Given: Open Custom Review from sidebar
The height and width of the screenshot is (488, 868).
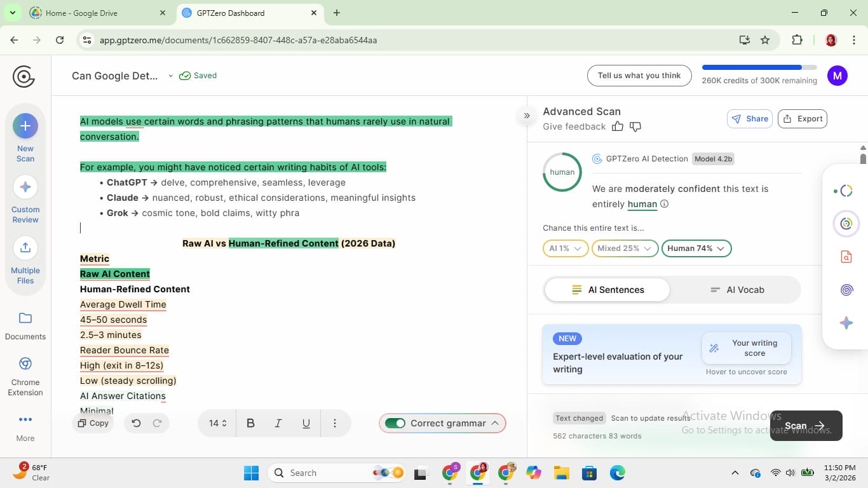Looking at the screenshot, I should [x=25, y=187].
